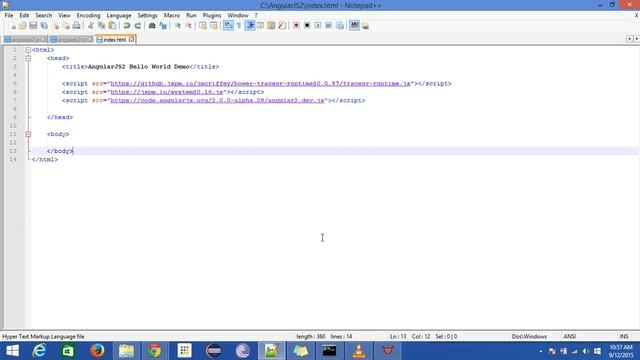Screen dimensions: 640x360
Task: Show the Document Map panel icon
Action: point(271,26)
